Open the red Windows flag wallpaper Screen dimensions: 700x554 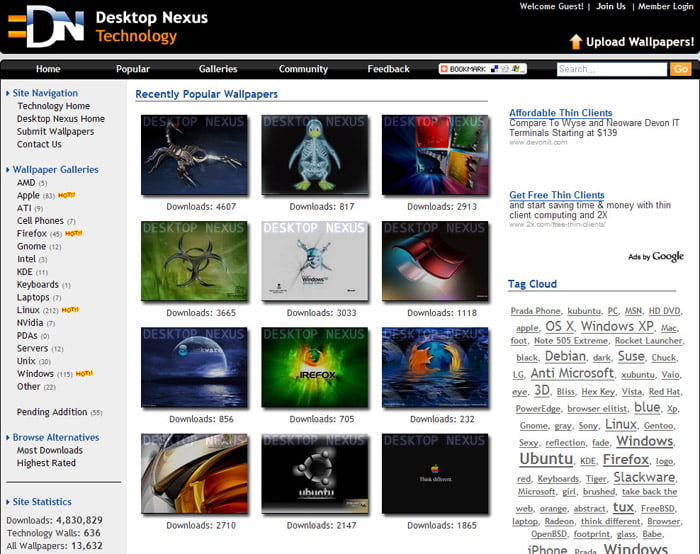(435, 261)
